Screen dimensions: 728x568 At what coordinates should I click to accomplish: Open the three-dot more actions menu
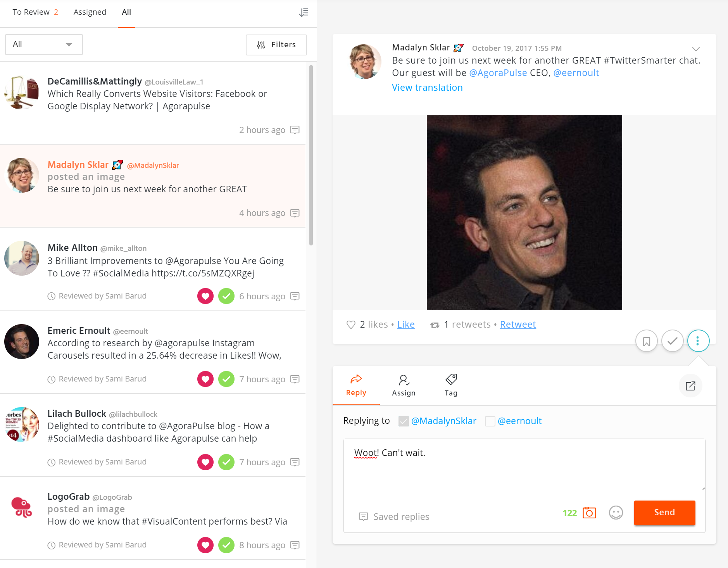click(x=698, y=341)
